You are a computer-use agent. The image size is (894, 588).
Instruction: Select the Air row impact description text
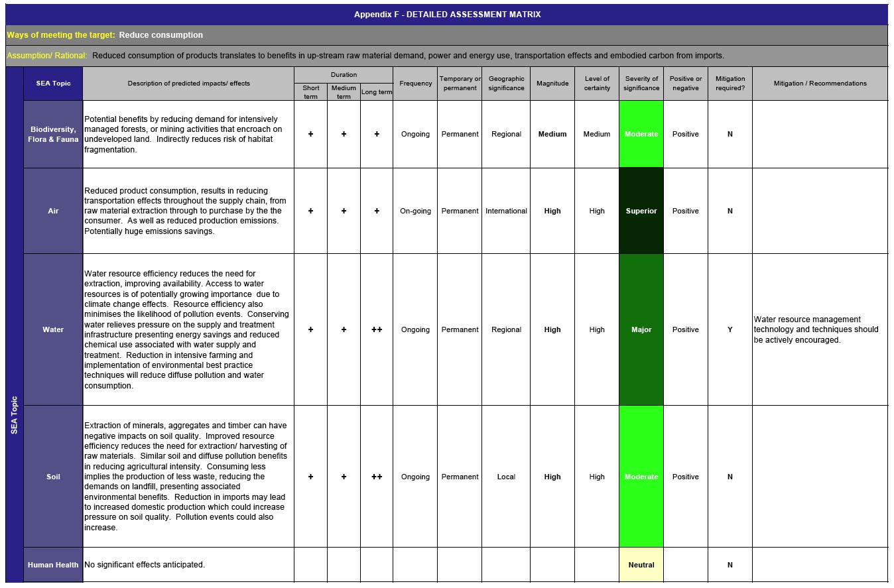pos(185,211)
